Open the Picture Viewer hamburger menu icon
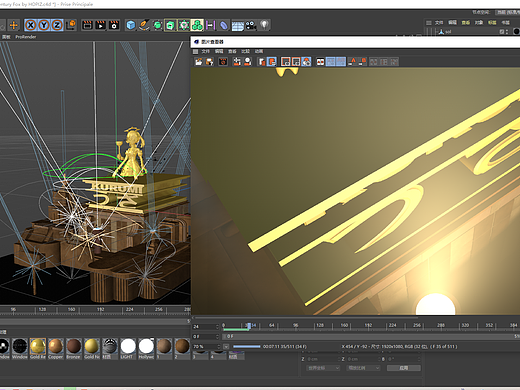Screen dimensions: 520x390 (x=195, y=51)
